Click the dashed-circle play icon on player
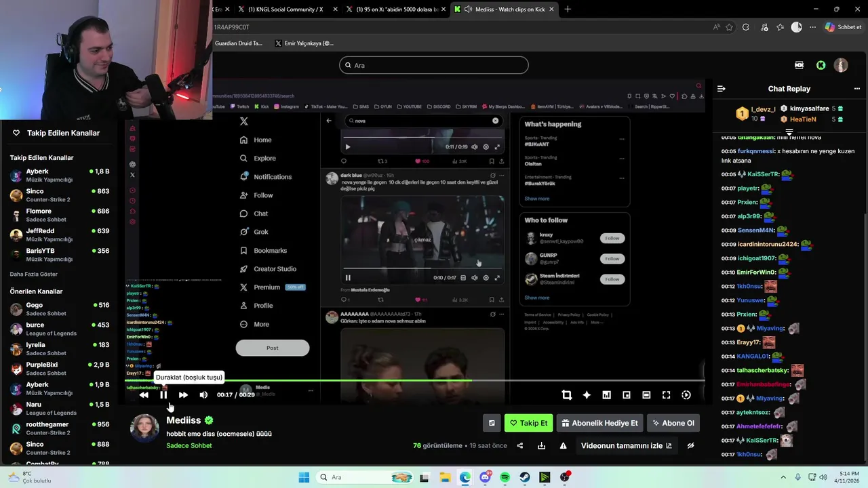This screenshot has height=488, width=868. [x=686, y=395]
